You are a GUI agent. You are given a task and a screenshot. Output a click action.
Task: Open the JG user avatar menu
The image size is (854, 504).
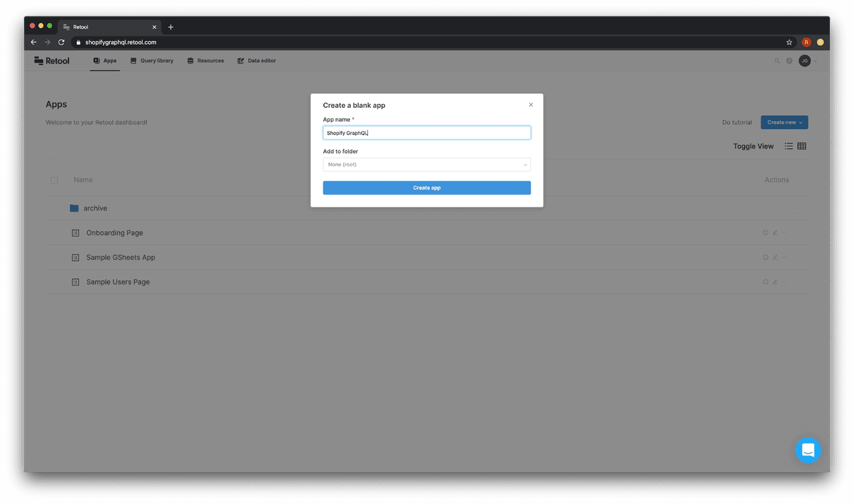(805, 61)
